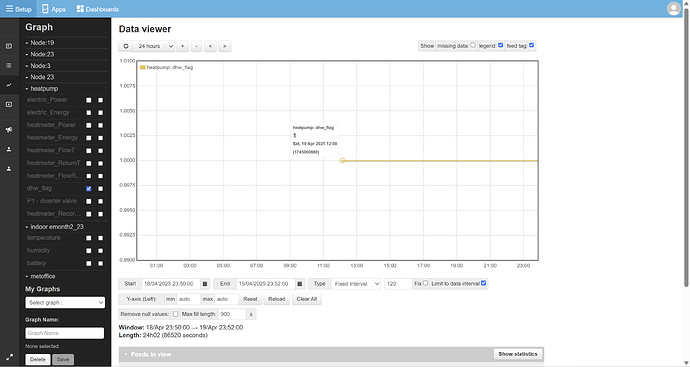This screenshot has width=690, height=367.
Task: Click the graph data point marker
Action: pyautogui.click(x=342, y=161)
